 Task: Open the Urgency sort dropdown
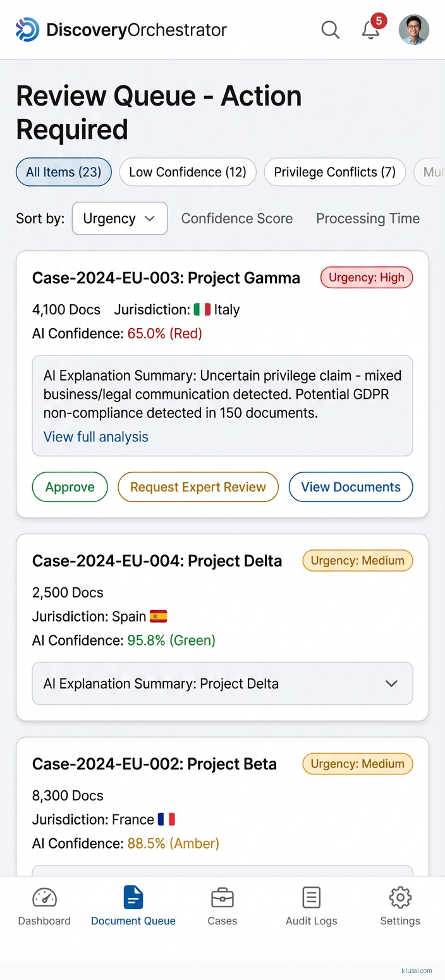[x=119, y=219]
